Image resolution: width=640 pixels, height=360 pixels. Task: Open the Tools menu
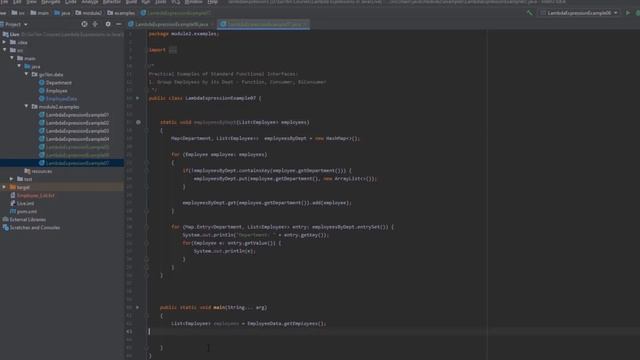pyautogui.click(x=160, y=2)
